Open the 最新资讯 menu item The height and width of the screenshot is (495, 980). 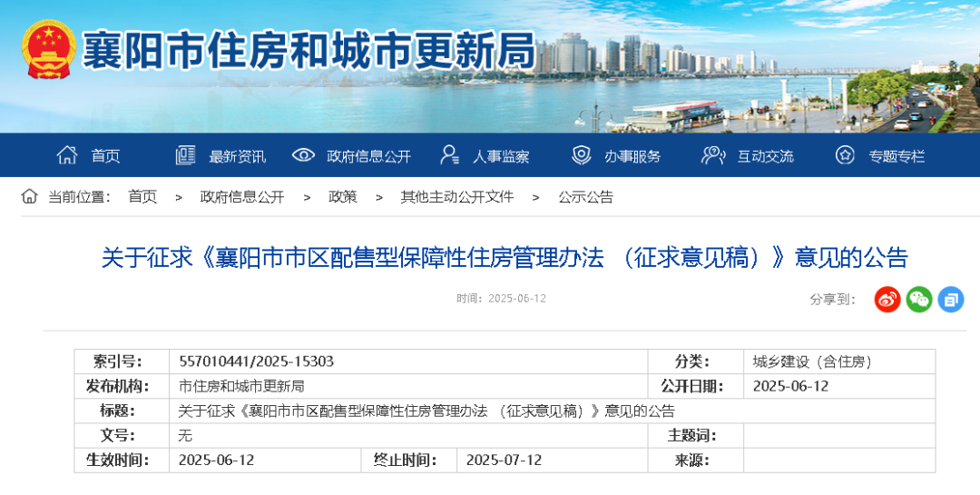(x=238, y=156)
